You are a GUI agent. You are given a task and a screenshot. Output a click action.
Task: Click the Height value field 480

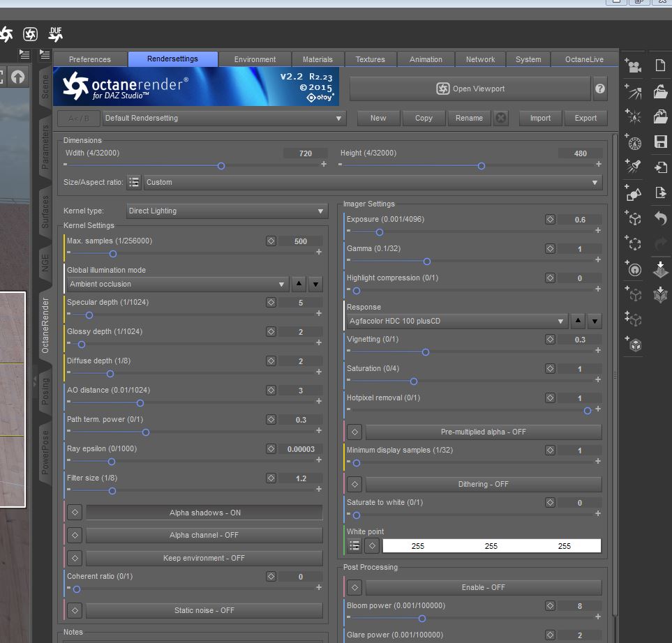[581, 153]
